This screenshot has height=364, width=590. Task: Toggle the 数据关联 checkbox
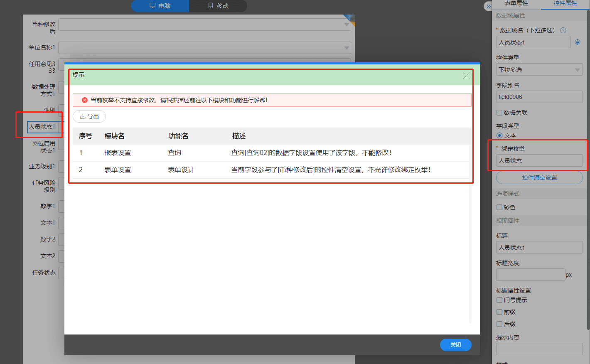[499, 113]
